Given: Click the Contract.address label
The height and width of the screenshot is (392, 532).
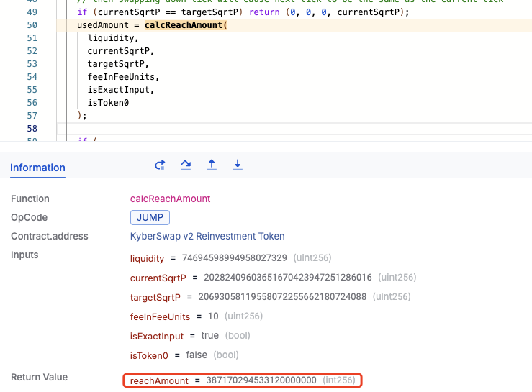Looking at the screenshot, I should [50, 236].
